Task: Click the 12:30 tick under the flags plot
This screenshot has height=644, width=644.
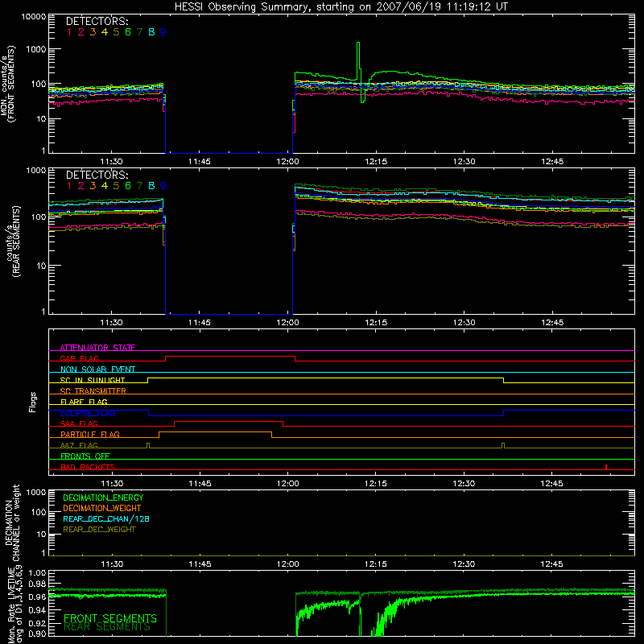Action: coord(464,484)
